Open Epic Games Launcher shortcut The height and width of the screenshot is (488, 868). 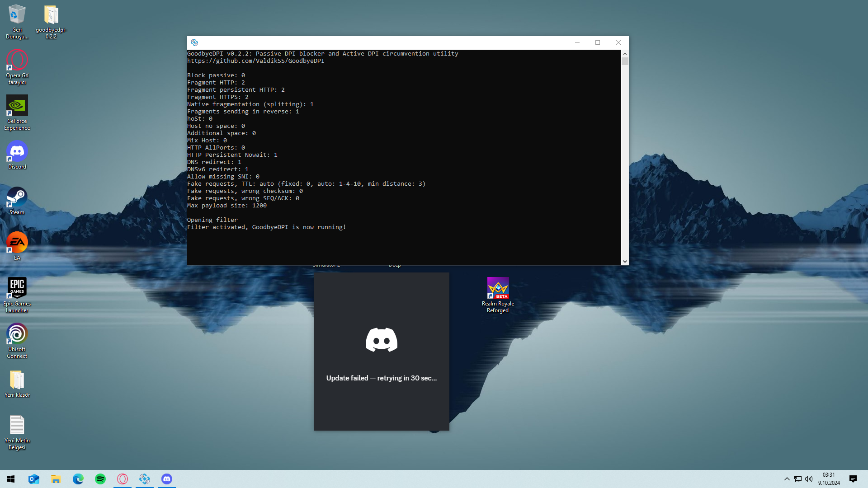click(17, 289)
